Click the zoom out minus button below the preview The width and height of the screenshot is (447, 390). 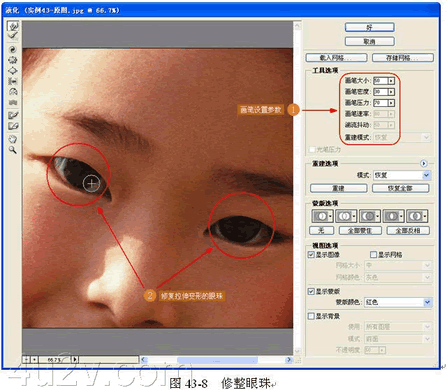26,359
